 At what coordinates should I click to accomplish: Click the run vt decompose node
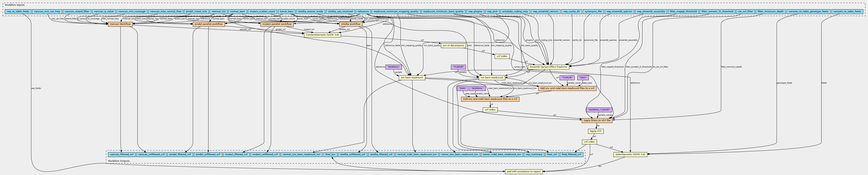pyautogui.click(x=453, y=45)
